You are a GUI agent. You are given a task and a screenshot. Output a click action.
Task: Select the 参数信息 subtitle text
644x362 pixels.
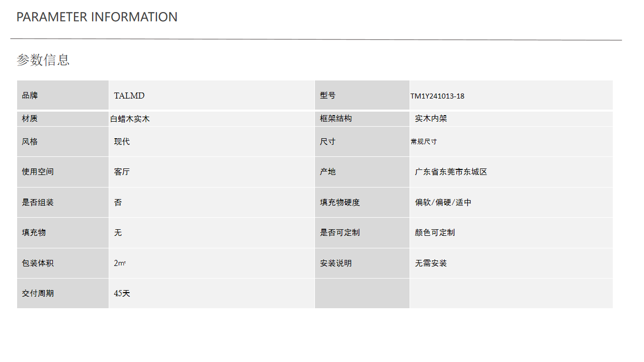coord(43,60)
